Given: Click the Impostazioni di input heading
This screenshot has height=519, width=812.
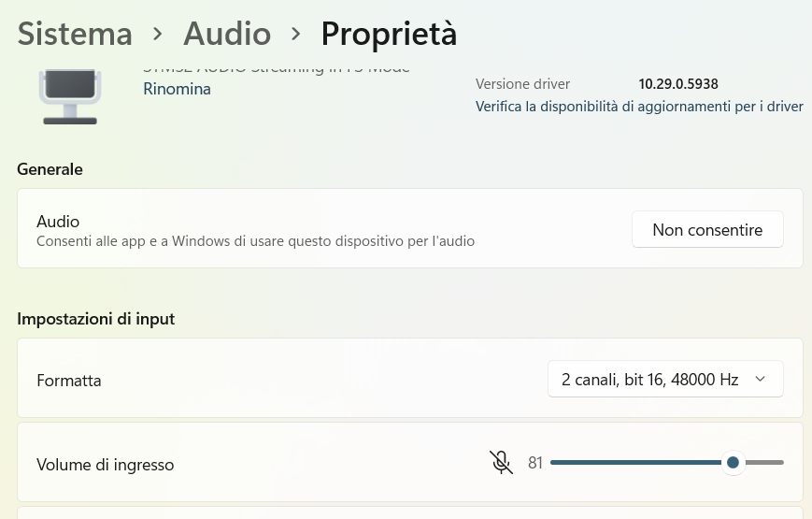Looking at the screenshot, I should coord(96,319).
